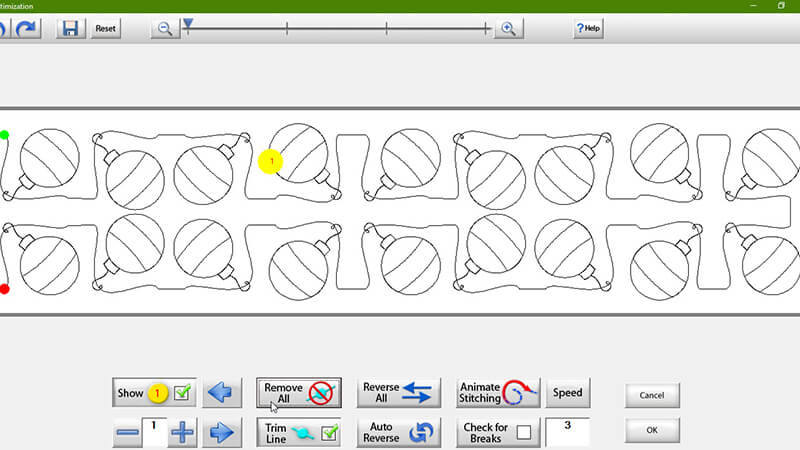Click the plus increment button
800x450 pixels.
coord(182,432)
